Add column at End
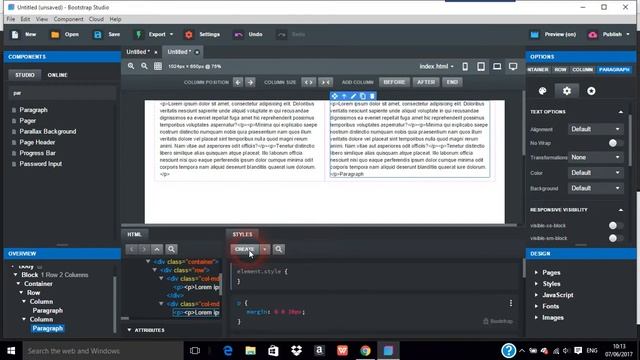The width and height of the screenshot is (640, 360). pyautogui.click(x=452, y=82)
